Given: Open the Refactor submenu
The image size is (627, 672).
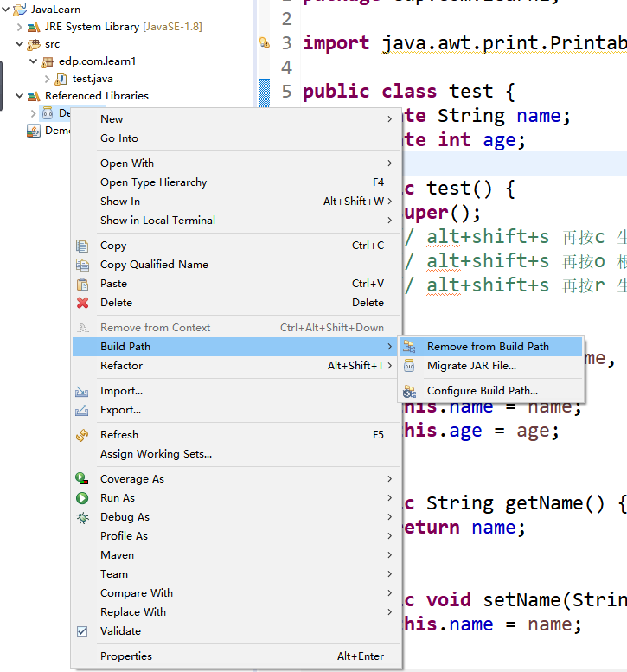Looking at the screenshot, I should click(x=236, y=366).
